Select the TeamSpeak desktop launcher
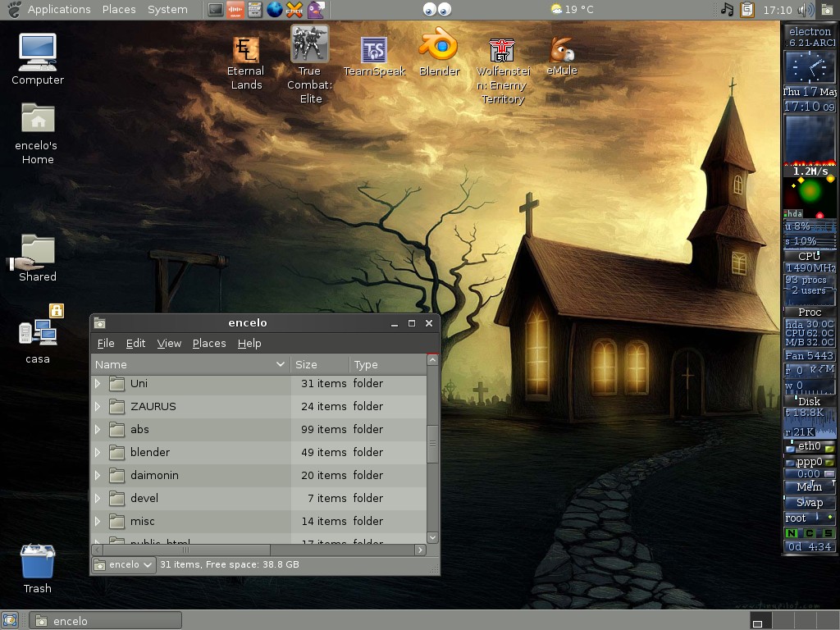840x630 pixels. pyautogui.click(x=374, y=57)
